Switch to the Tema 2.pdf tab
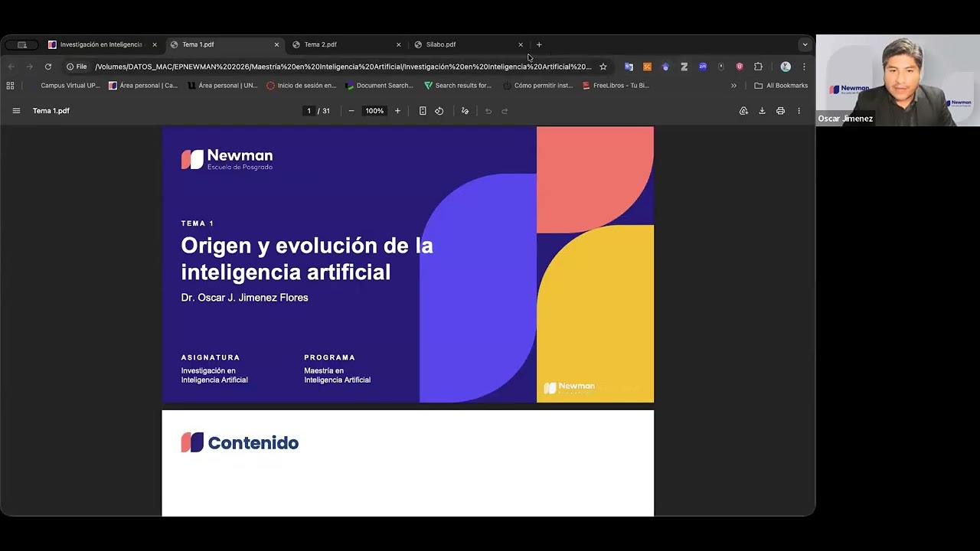 pyautogui.click(x=347, y=44)
